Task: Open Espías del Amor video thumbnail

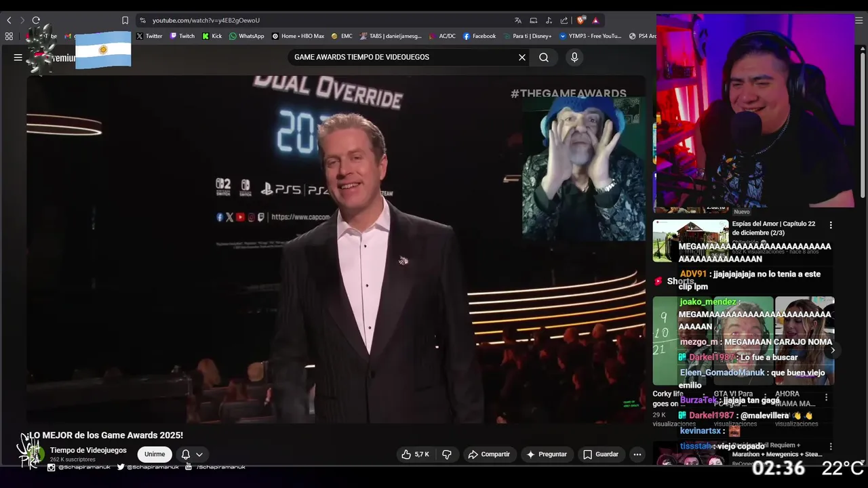Action: [x=690, y=241]
